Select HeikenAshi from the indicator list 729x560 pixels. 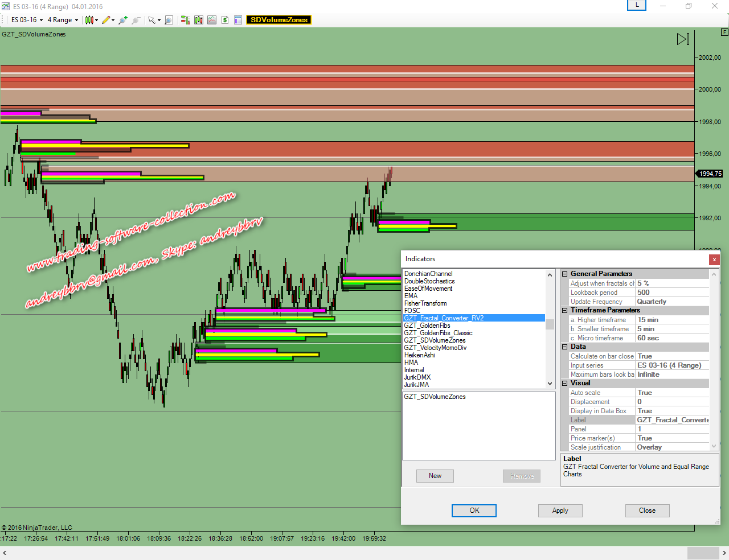pos(420,355)
